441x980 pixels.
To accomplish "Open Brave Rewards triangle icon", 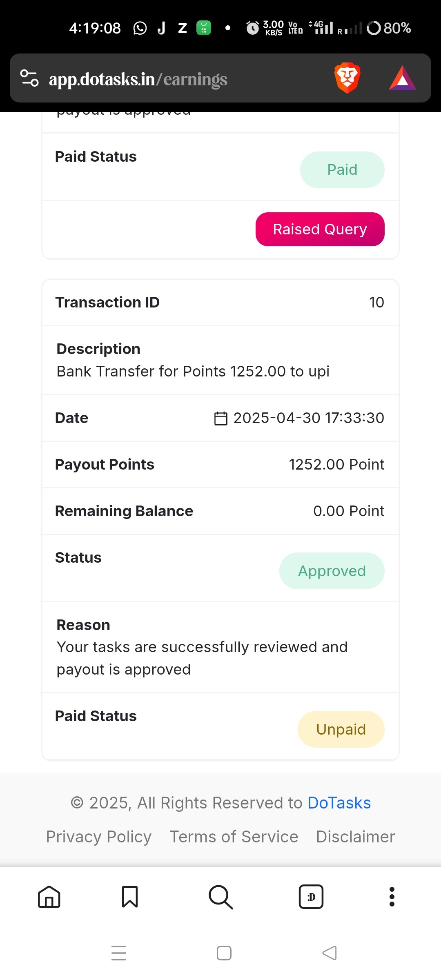I will tap(403, 78).
